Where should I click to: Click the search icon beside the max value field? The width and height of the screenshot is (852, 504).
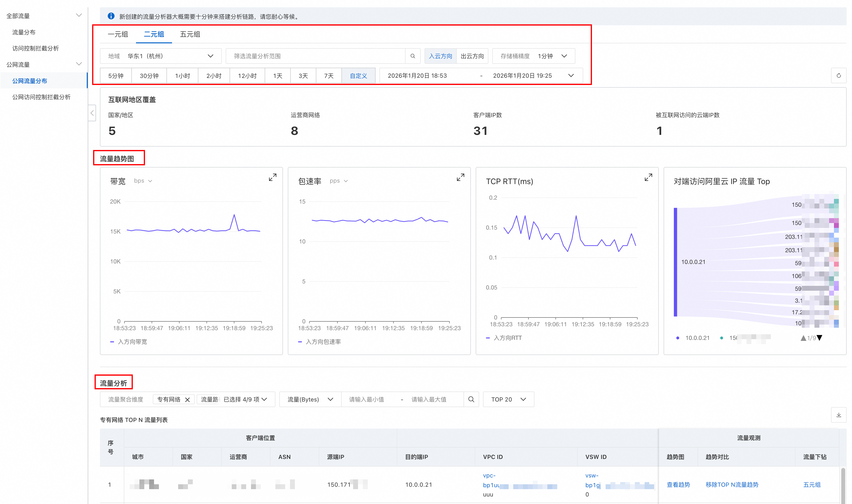click(471, 399)
